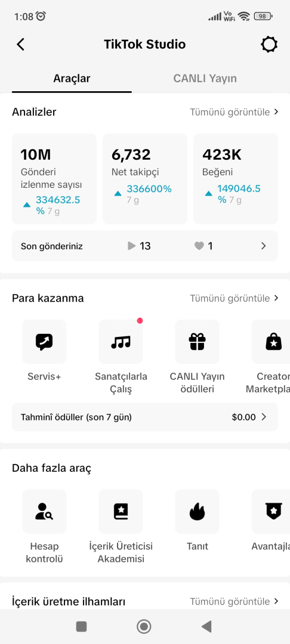
Task: Open the Avantajlar shield icon
Action: pyautogui.click(x=271, y=512)
